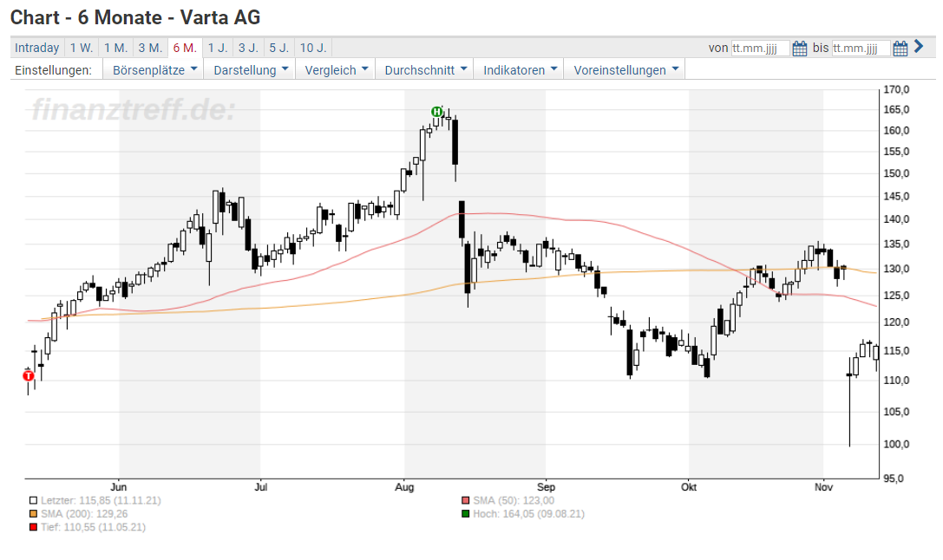Switch to the 10 J. range tab

pyautogui.click(x=312, y=48)
